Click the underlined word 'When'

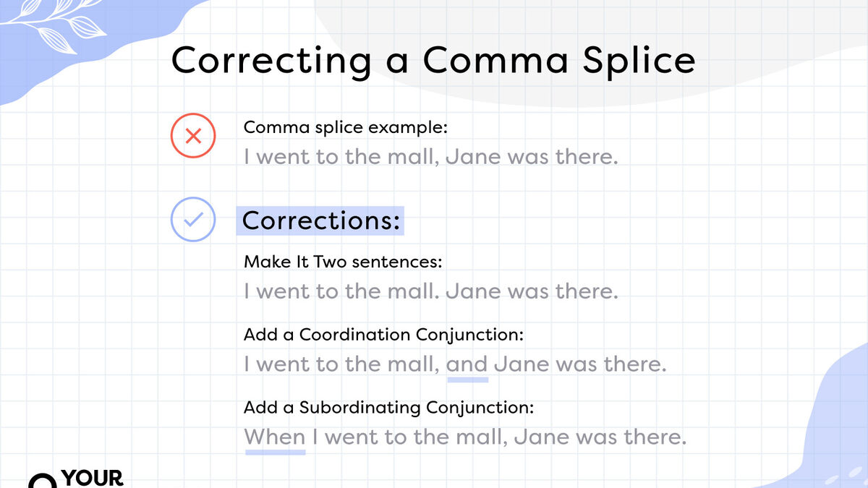275,437
